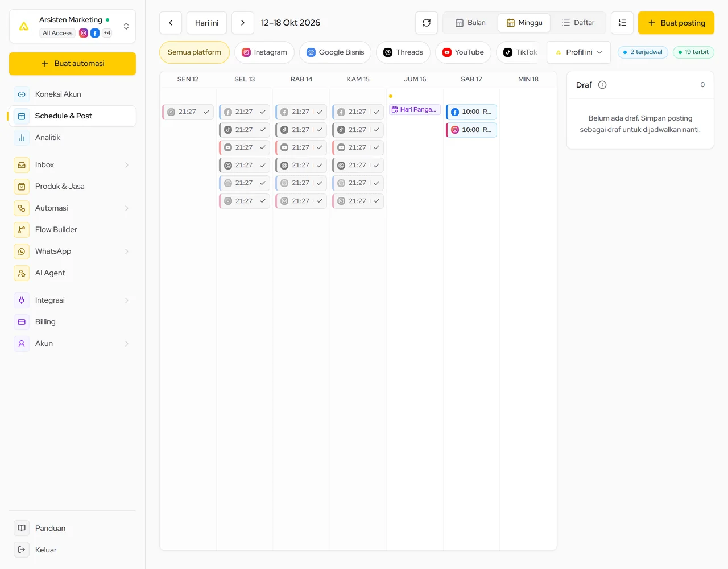Go to next week with right arrow
Screen dimensions: 728x569
(x=243, y=23)
